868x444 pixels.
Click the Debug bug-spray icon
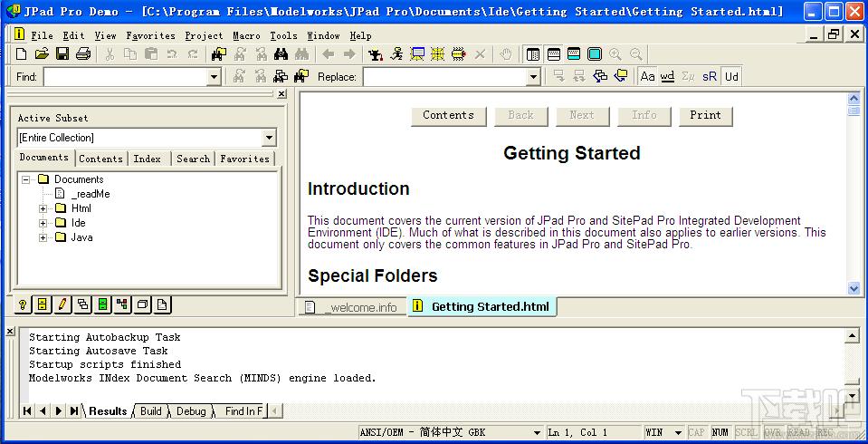click(x=376, y=53)
